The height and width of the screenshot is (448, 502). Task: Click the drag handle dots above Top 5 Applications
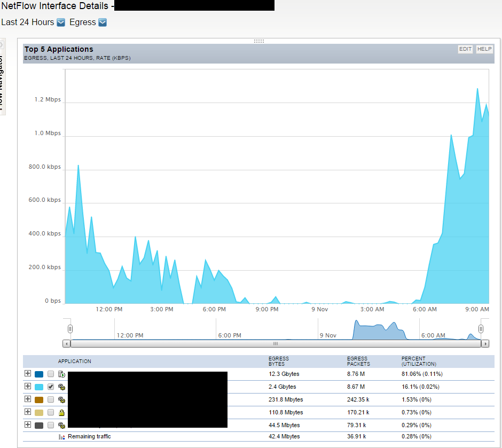pos(258,41)
